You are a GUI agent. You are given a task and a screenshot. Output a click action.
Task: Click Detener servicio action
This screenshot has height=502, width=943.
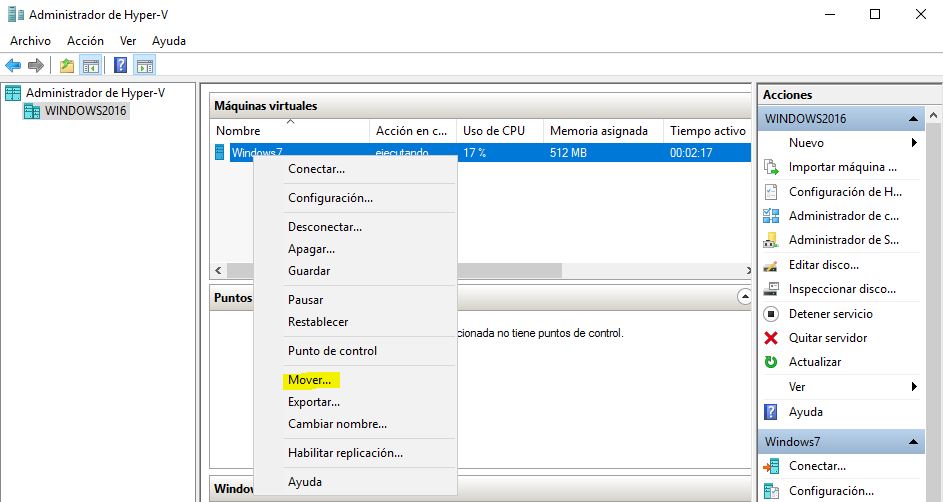[831, 314]
